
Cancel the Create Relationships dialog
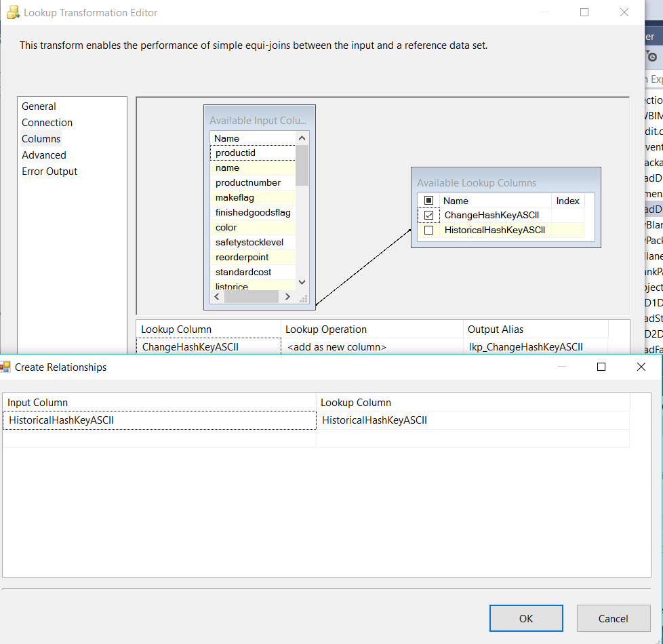point(613,618)
